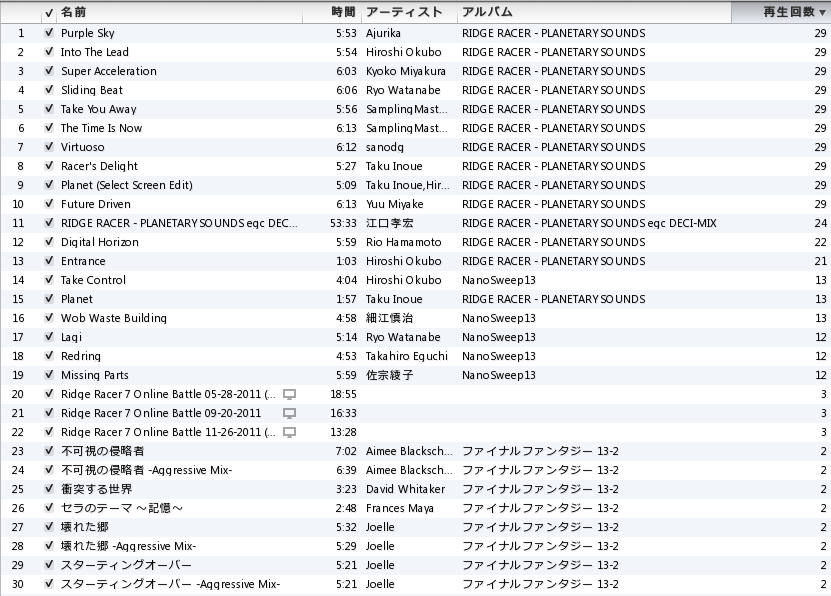Click the duration 13:28
The height and width of the screenshot is (596, 831).
point(343,432)
